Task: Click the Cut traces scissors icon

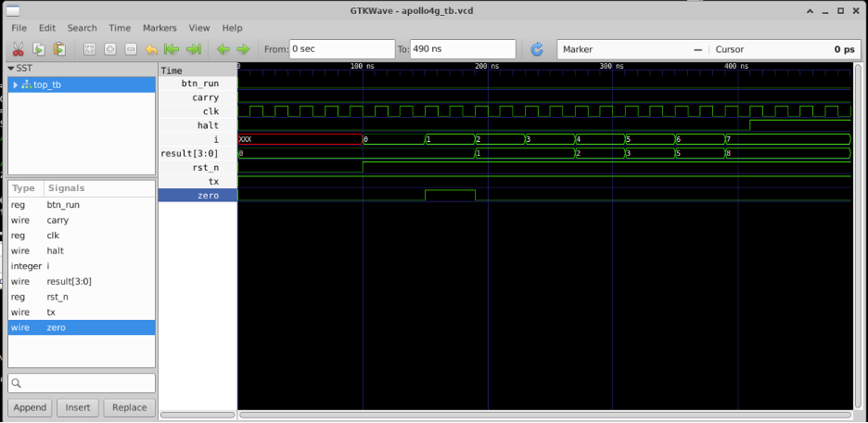Action: coord(18,49)
